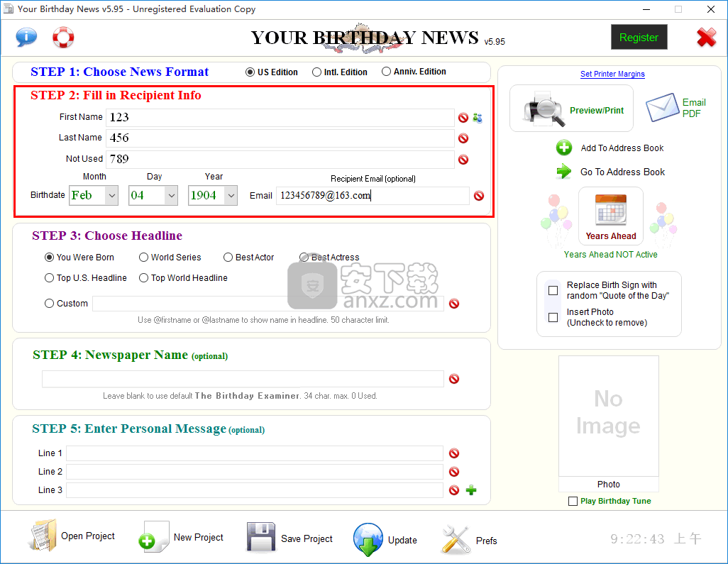Click the Update label

pos(402,541)
